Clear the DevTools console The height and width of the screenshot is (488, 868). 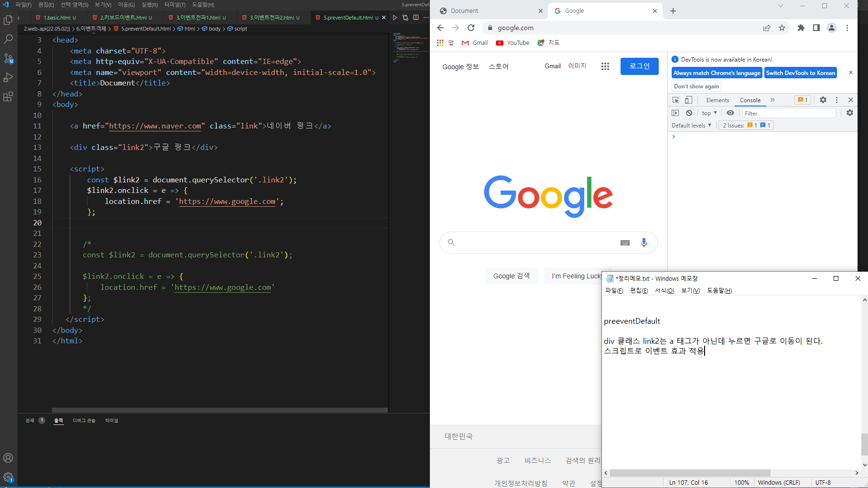[x=689, y=113]
